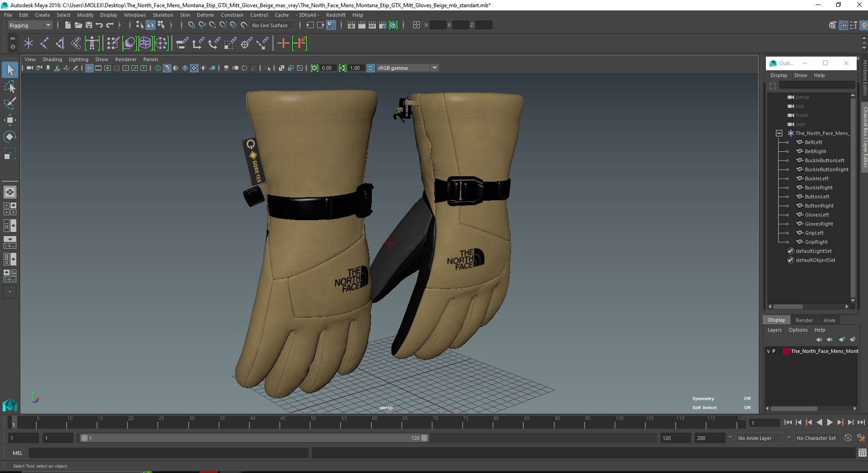Open the Script Editor icon at MEL line
Screen dimensions: 868x473
pyautogui.click(x=862, y=453)
